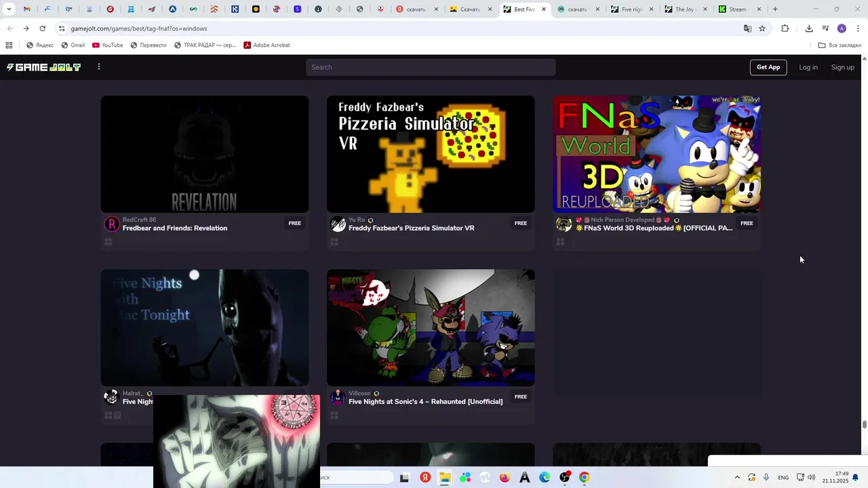Open new browser tab with plus

coord(775,9)
